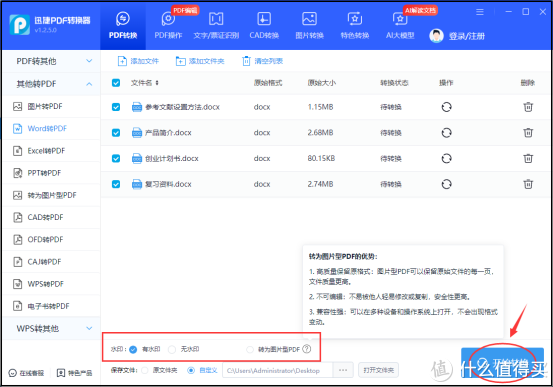Select 图片转PDF in sidebar
553x387 pixels.
(x=51, y=106)
